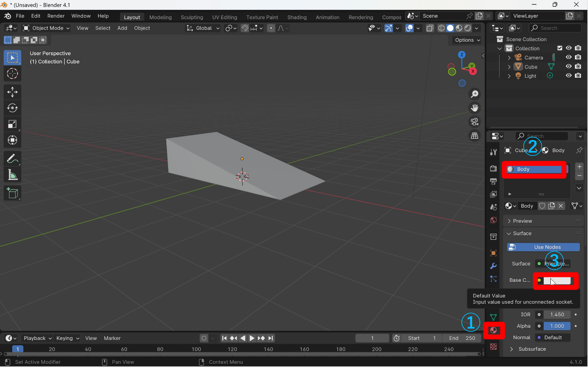Select the Transform tool
Image resolution: width=588 pixels, height=367 pixels.
coord(12,140)
